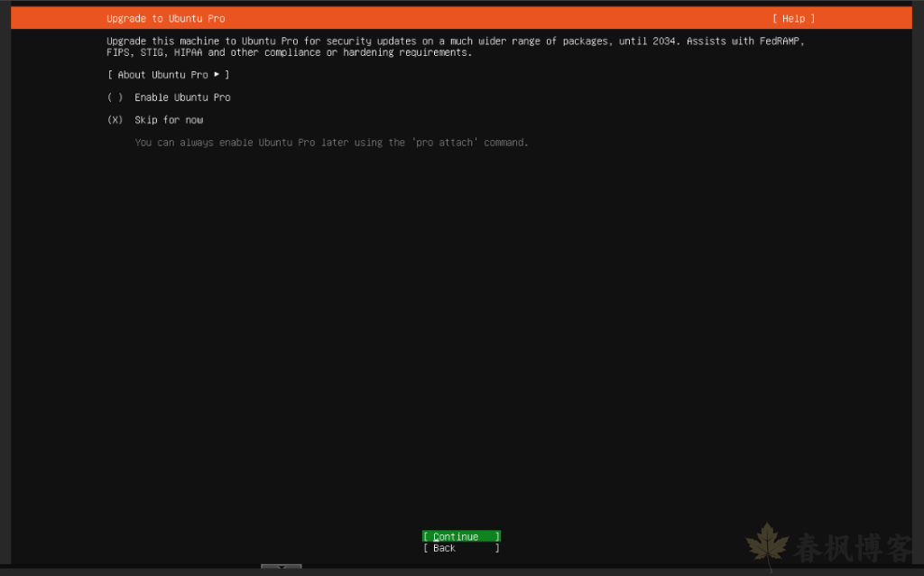Click the triangle arrow beside About Ubuntu Pro
Image resolution: width=924 pixels, height=576 pixels.
pyautogui.click(x=217, y=75)
